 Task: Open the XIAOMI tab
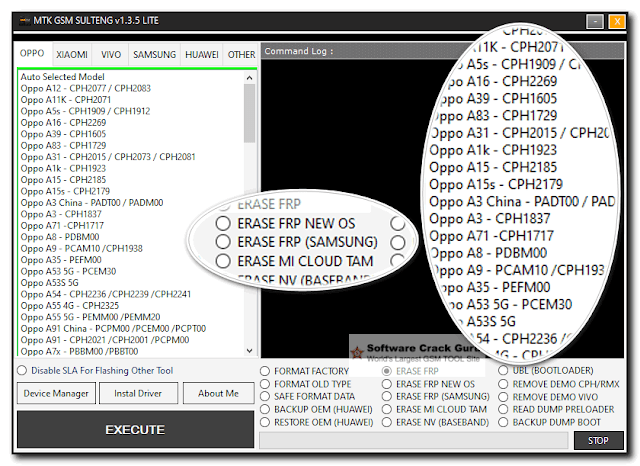[x=72, y=55]
